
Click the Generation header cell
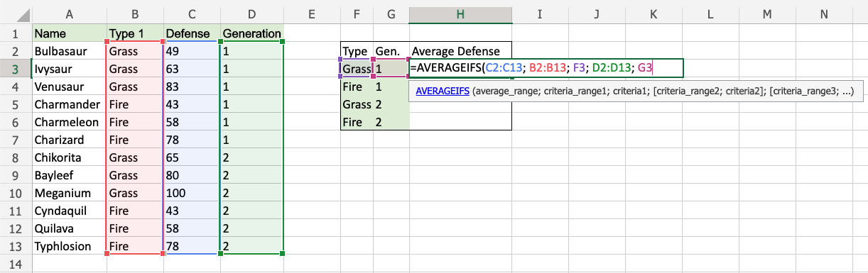(x=251, y=33)
